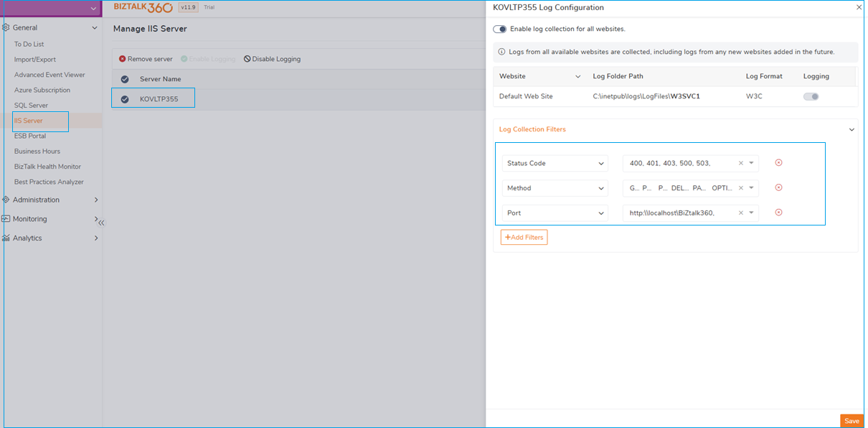Click the Save button
Viewport: 868px width, 428px height.
[x=852, y=421]
